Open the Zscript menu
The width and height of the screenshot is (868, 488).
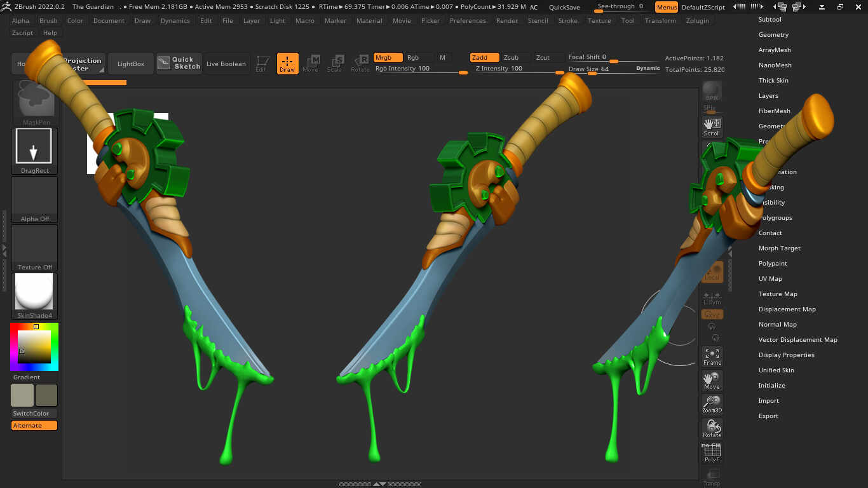[x=22, y=32]
